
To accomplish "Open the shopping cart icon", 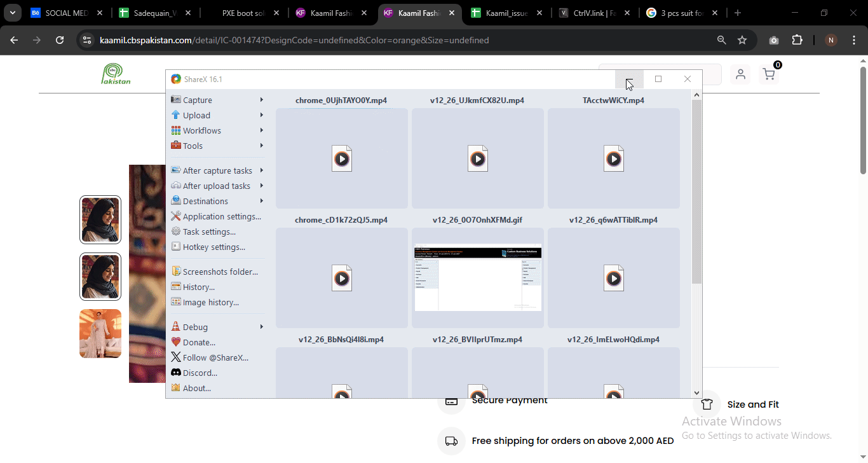I will (769, 74).
